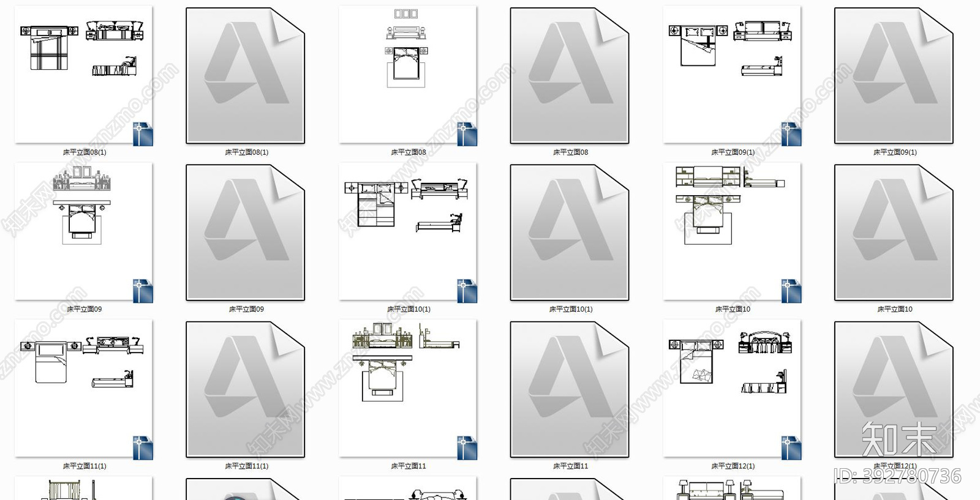Click label 床平立面10(1) under the Autodesk icon
Screen dimensions: 980x500
click(x=570, y=309)
